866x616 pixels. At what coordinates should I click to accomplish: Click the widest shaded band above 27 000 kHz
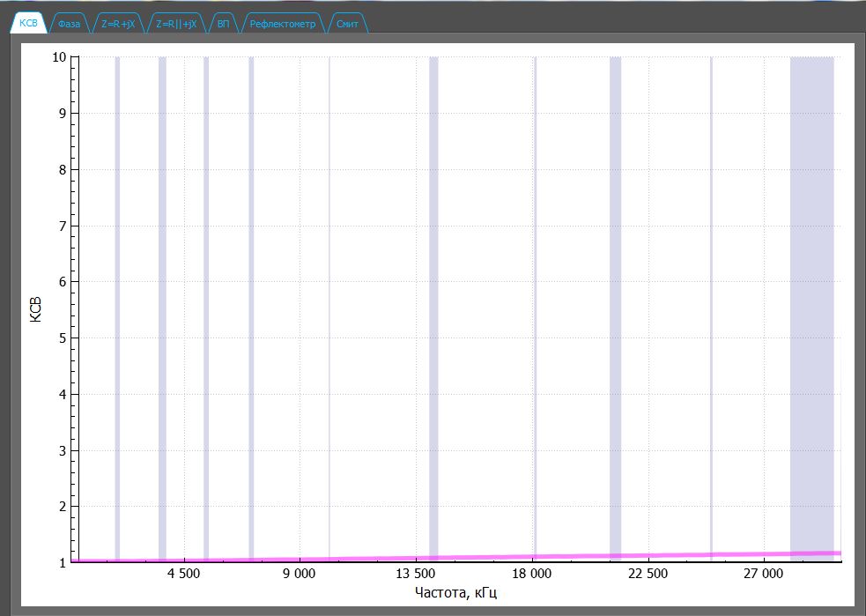point(811,264)
